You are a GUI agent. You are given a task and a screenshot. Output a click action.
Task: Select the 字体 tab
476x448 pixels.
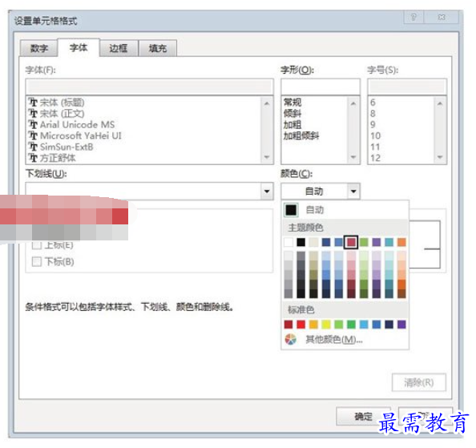coord(79,47)
